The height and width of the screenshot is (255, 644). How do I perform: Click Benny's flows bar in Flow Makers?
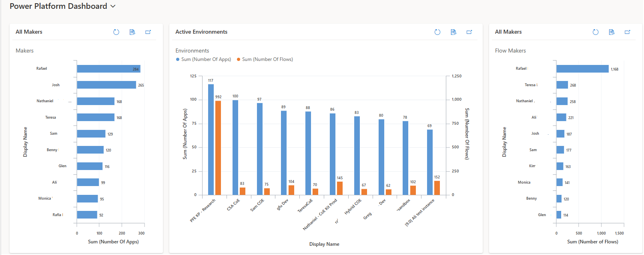coord(559,199)
